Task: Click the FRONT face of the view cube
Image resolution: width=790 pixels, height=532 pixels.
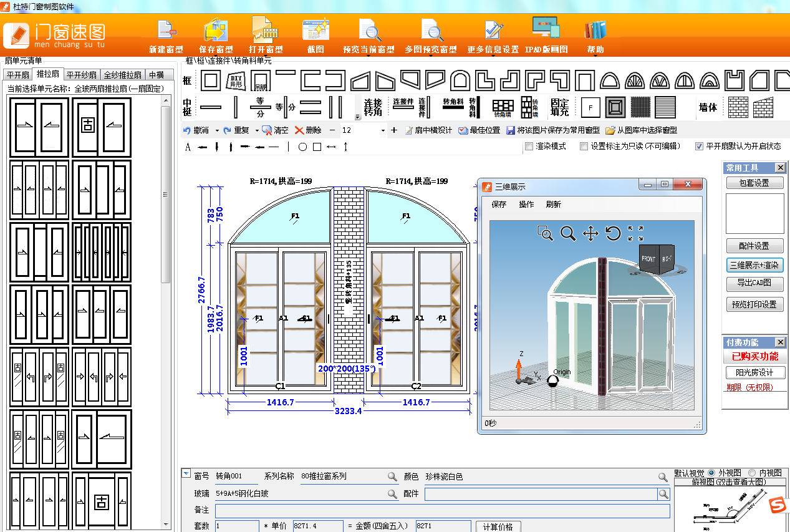Action: coord(649,259)
